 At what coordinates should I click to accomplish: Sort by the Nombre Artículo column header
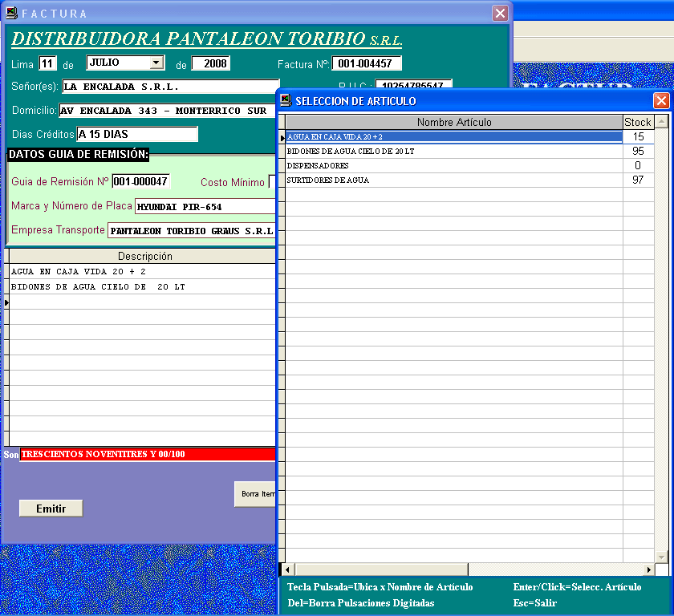tap(454, 122)
